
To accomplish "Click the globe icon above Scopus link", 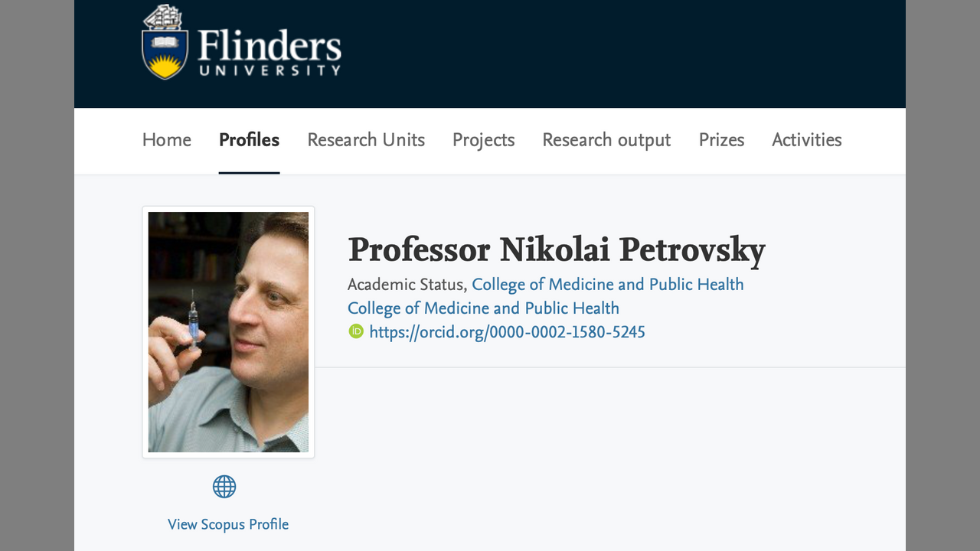I will pos(224,487).
